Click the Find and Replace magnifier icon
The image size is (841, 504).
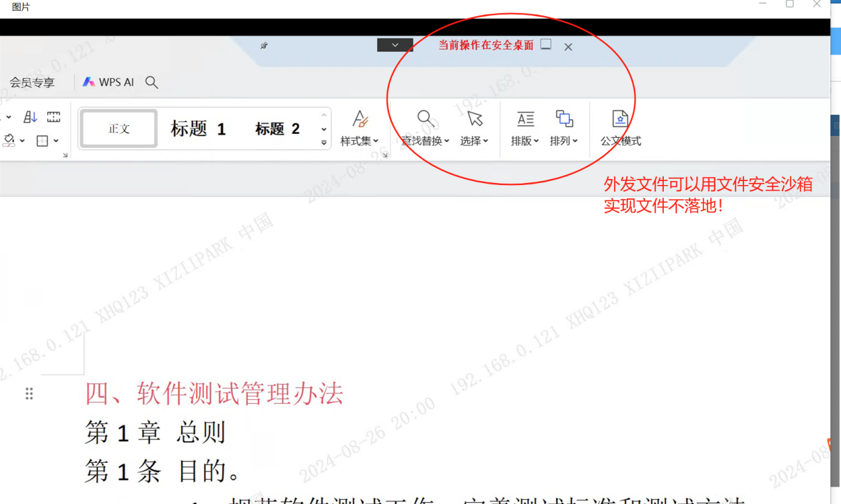click(425, 119)
